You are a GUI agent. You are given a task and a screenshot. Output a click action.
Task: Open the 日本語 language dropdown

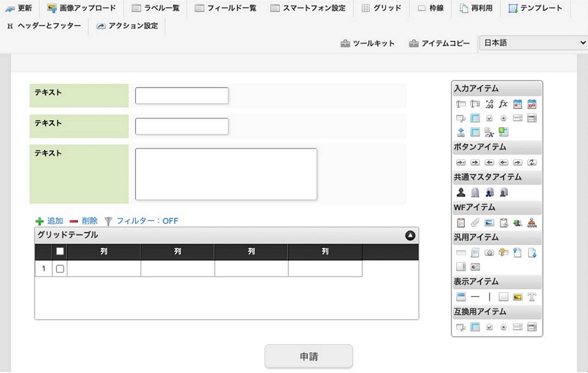point(533,43)
